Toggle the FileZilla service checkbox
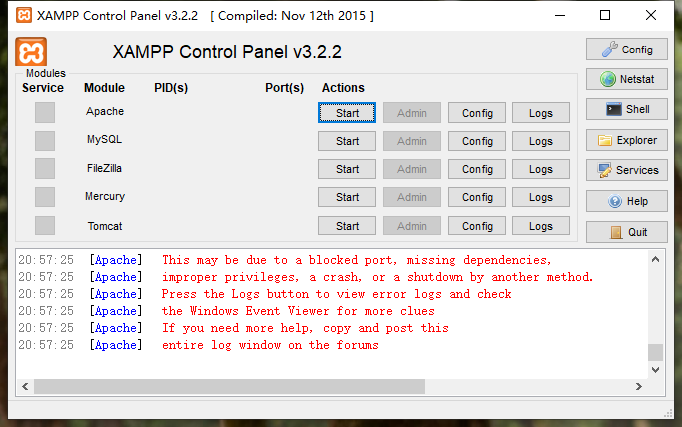 (x=45, y=169)
